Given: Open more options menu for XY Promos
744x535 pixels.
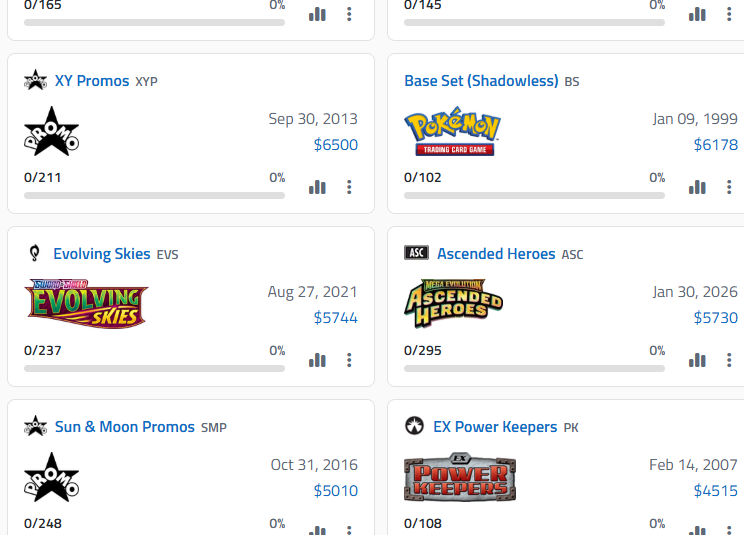Looking at the screenshot, I should (349, 187).
